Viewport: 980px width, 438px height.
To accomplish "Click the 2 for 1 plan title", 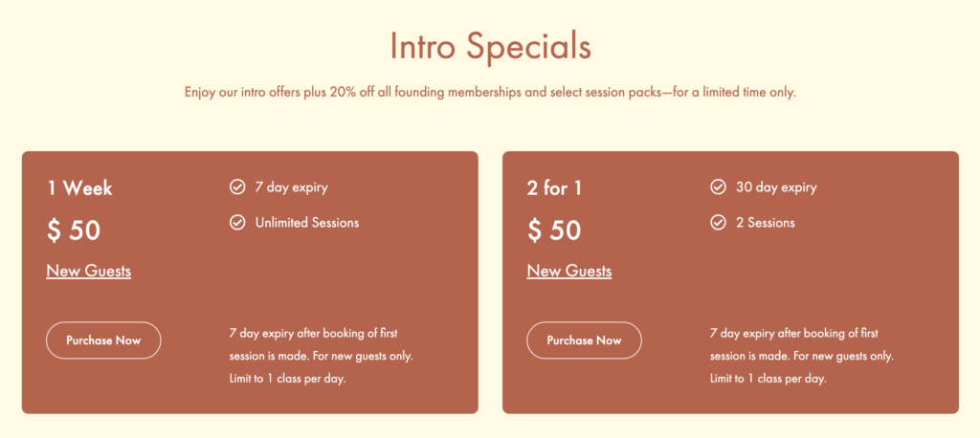I will click(554, 188).
